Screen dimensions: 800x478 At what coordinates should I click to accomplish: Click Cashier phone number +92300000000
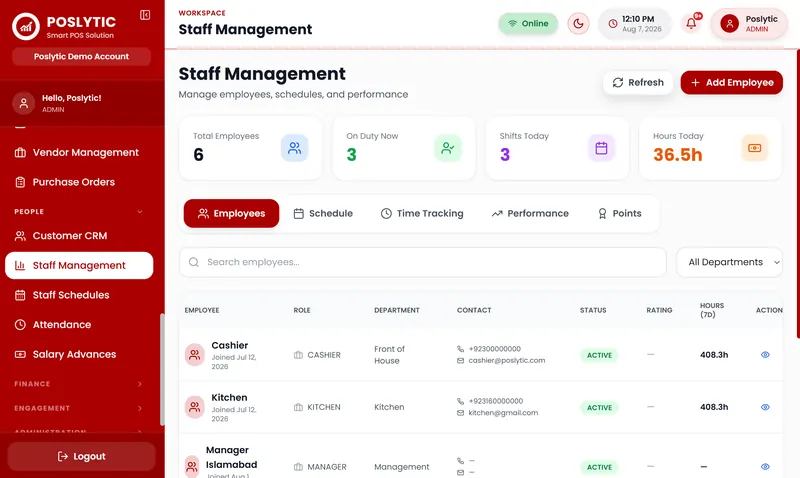(x=494, y=349)
